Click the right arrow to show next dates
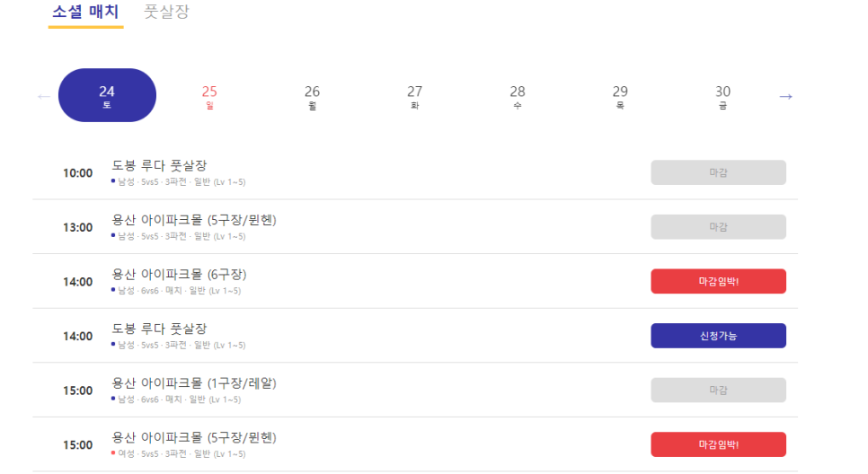 [785, 96]
